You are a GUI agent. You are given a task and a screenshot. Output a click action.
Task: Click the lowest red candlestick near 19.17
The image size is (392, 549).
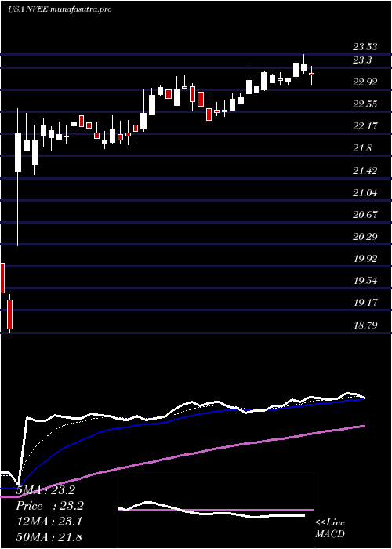(x=9, y=314)
